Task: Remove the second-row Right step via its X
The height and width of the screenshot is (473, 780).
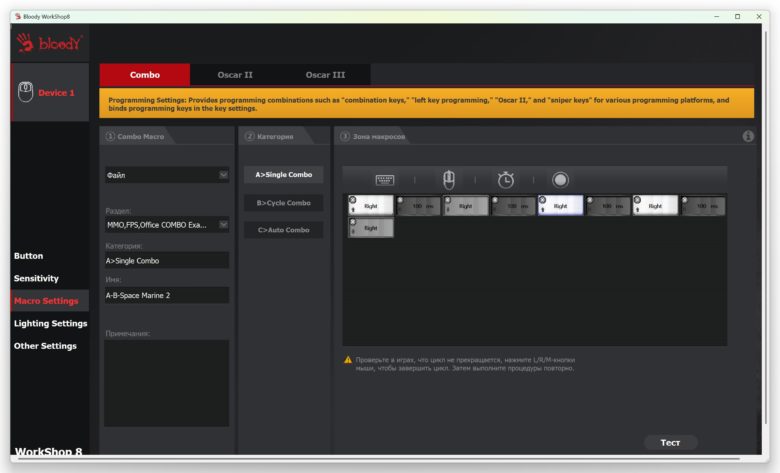Action: 353,222
